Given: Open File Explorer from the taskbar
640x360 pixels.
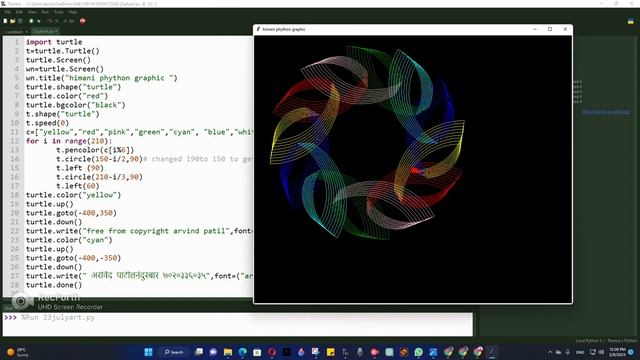Looking at the screenshot, I should click(x=228, y=352).
